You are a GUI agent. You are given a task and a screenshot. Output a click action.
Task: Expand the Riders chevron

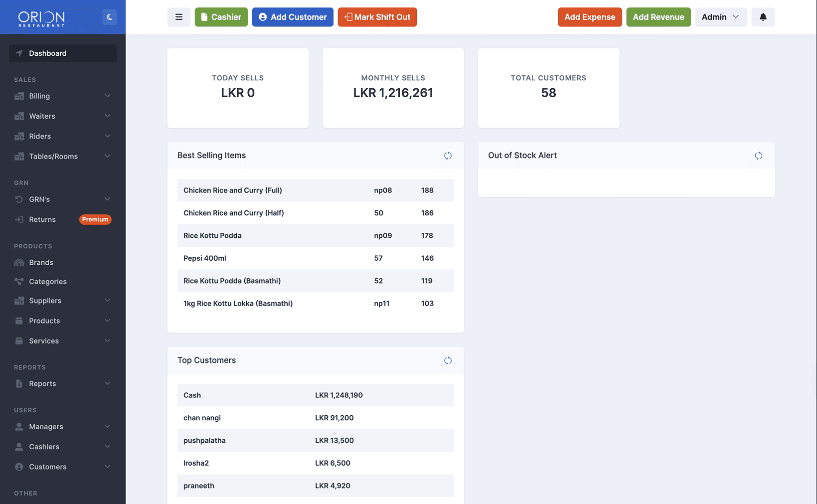tap(107, 136)
